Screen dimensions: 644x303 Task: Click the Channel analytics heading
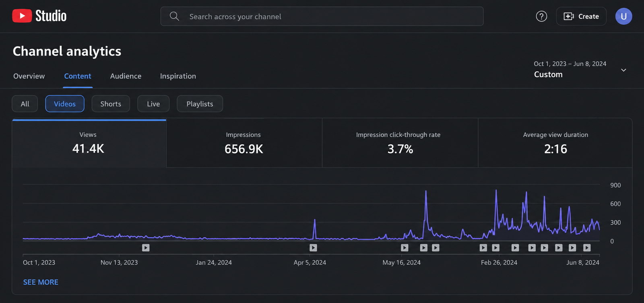(67, 51)
